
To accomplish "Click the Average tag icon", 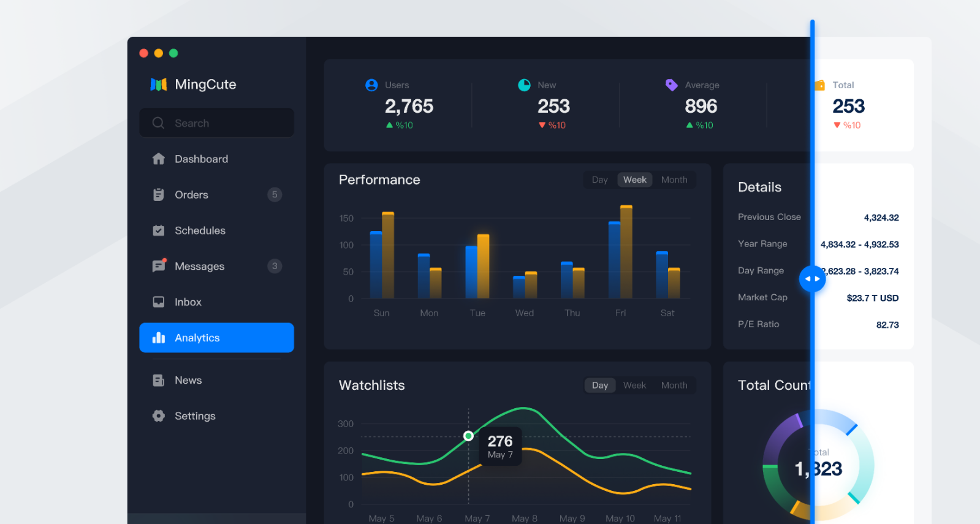I will [x=672, y=85].
